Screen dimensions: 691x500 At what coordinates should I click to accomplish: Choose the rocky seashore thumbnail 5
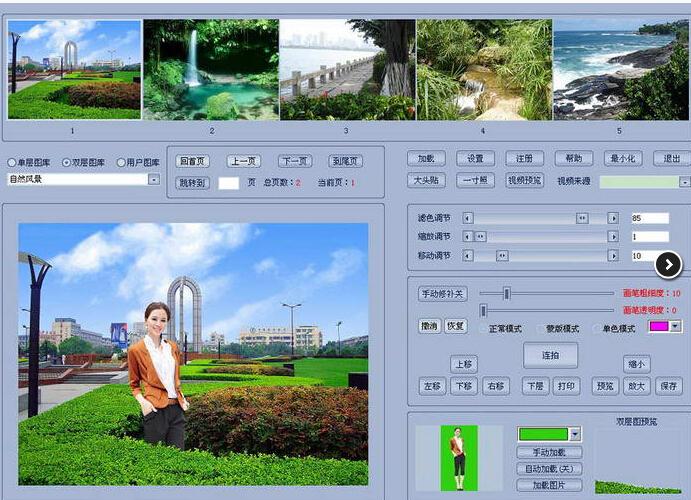pos(620,70)
